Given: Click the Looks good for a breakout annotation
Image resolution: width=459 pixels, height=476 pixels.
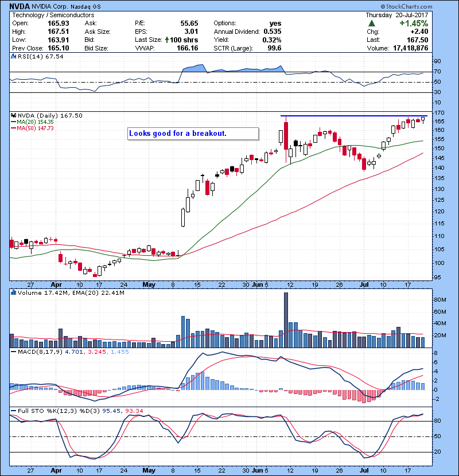Looking at the screenshot, I should [193, 134].
